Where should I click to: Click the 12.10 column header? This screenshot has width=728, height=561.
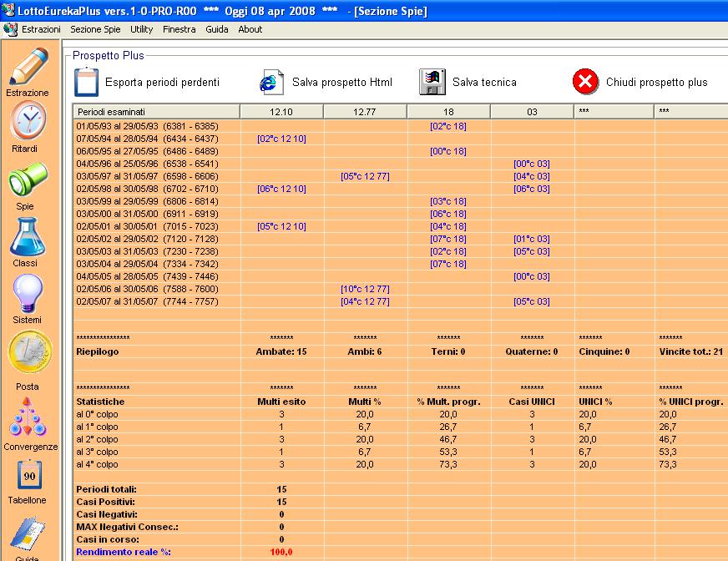click(x=281, y=112)
